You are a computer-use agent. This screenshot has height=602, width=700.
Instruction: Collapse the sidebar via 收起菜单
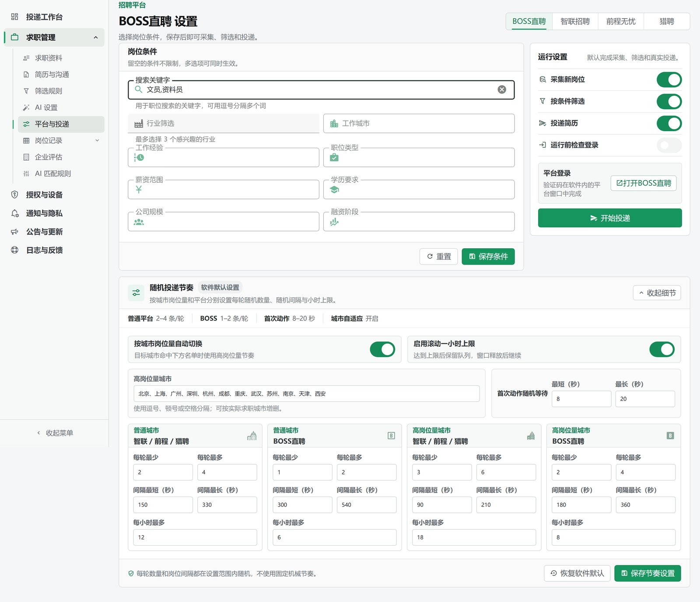(55, 433)
